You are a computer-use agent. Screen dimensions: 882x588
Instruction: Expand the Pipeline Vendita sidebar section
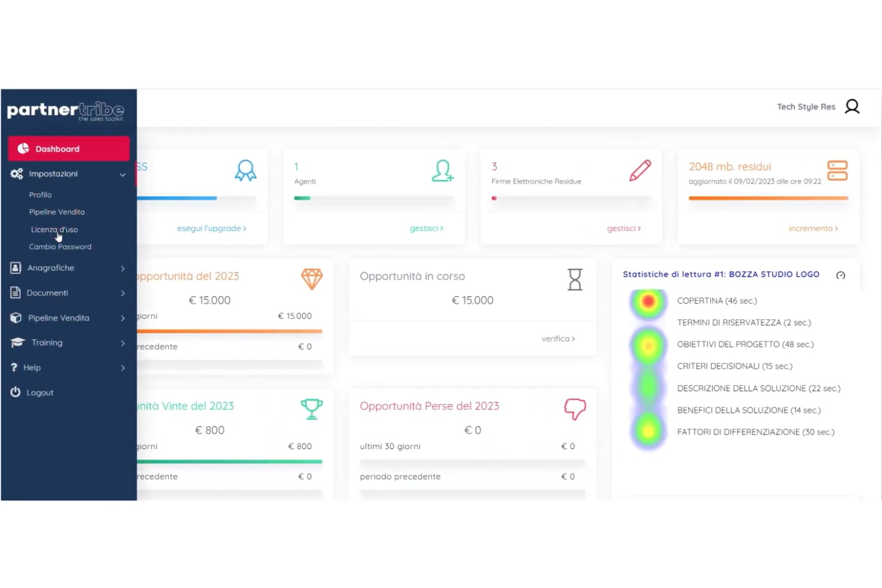122,318
